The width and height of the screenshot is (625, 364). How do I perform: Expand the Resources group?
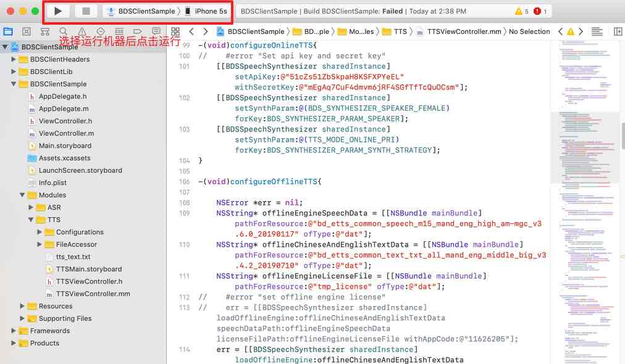pyautogui.click(x=22, y=306)
